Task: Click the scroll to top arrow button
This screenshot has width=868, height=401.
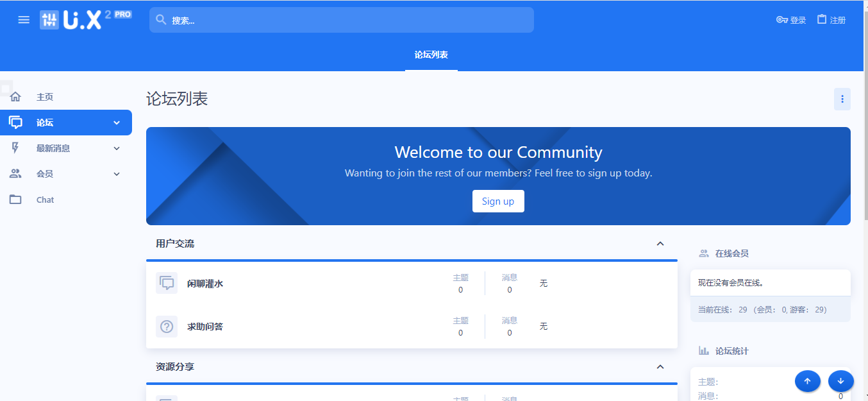Action: (x=808, y=381)
